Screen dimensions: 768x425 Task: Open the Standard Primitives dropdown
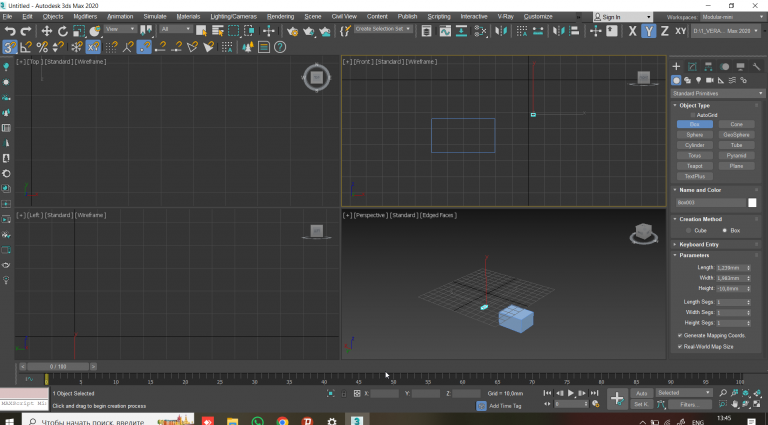(718, 93)
